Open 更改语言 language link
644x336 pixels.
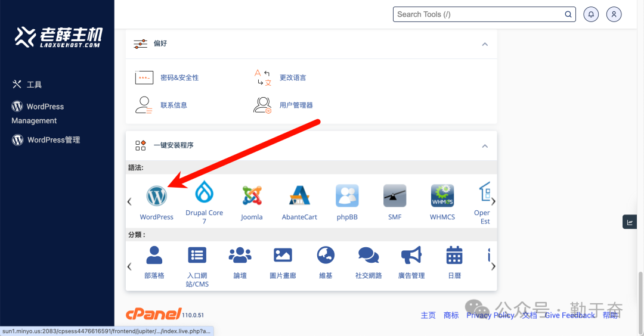(x=292, y=77)
